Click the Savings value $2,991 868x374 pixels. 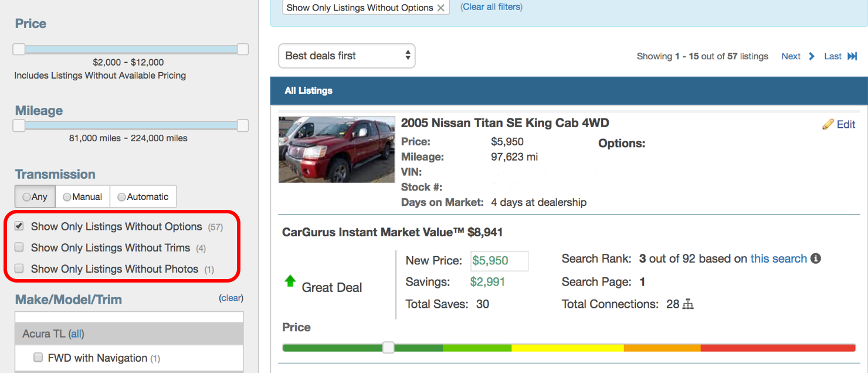487,282
